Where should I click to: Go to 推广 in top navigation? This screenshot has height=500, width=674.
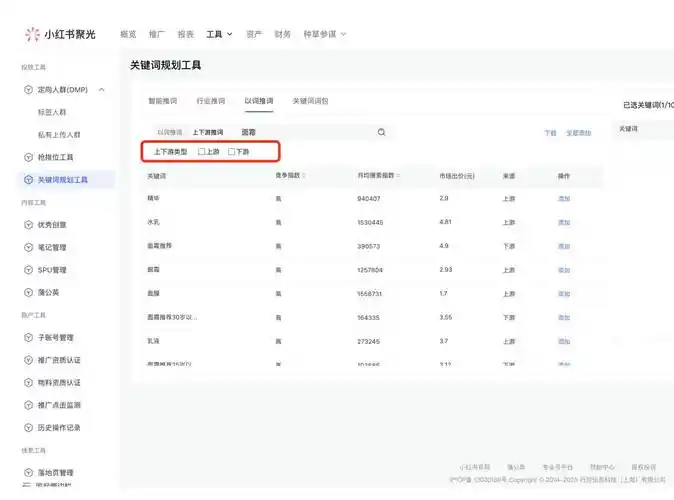[x=156, y=34]
